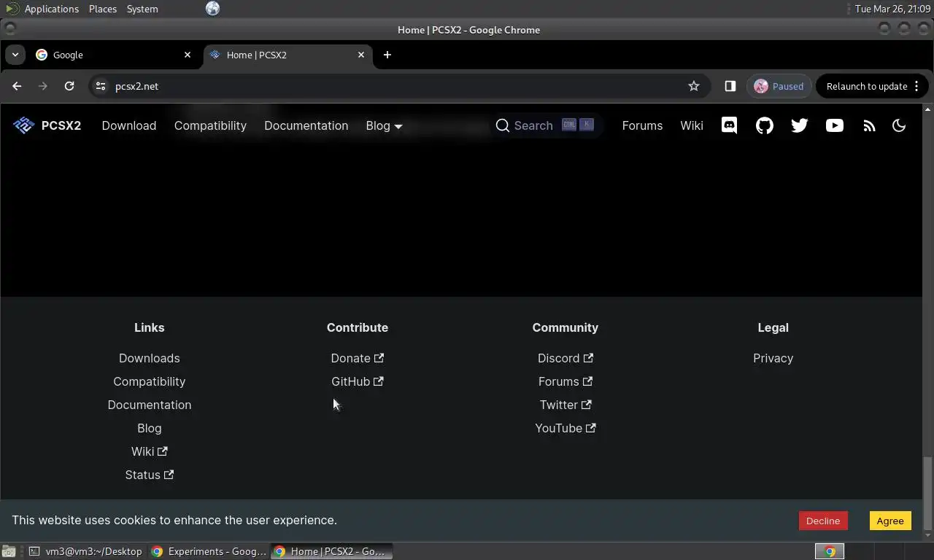Open Documentation in the navbar

click(x=306, y=125)
